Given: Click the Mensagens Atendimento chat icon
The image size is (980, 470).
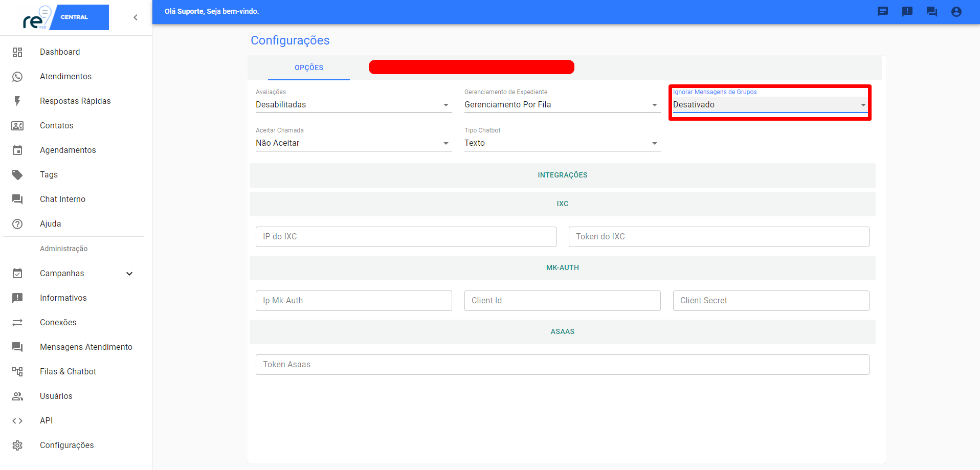Looking at the screenshot, I should tap(17, 347).
